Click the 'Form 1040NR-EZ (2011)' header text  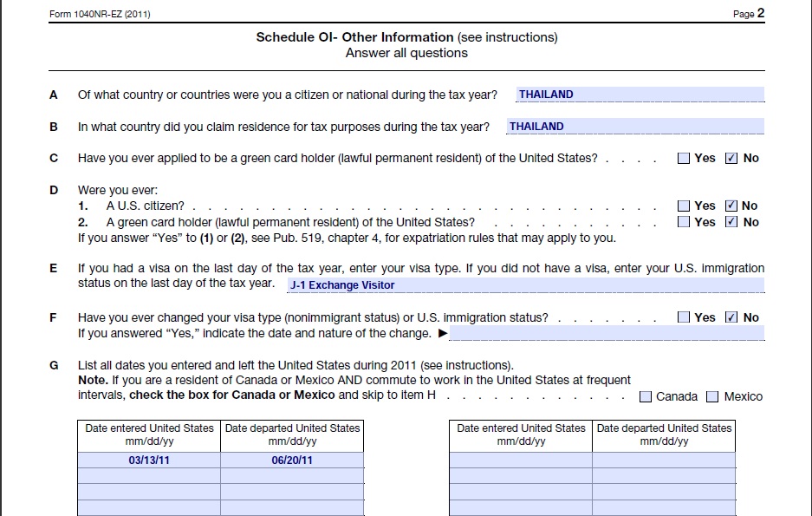click(x=100, y=14)
